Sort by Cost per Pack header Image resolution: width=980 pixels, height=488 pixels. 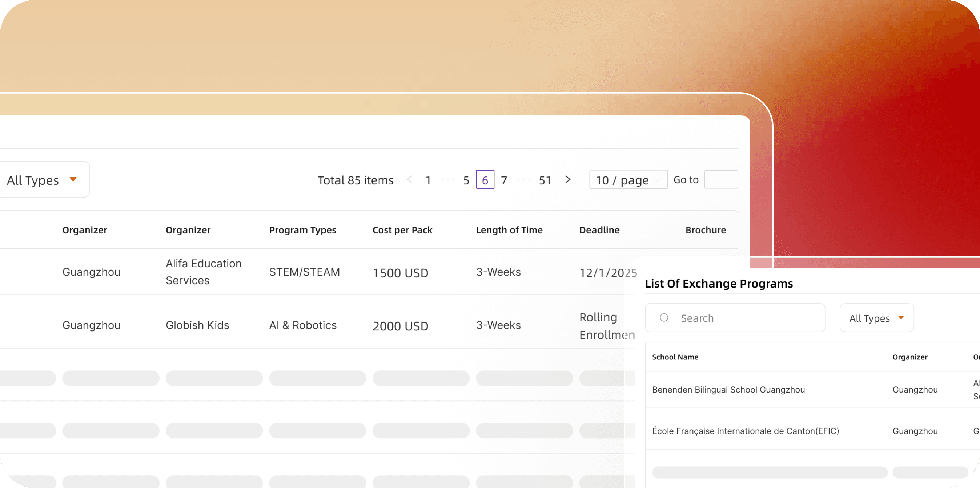click(402, 230)
